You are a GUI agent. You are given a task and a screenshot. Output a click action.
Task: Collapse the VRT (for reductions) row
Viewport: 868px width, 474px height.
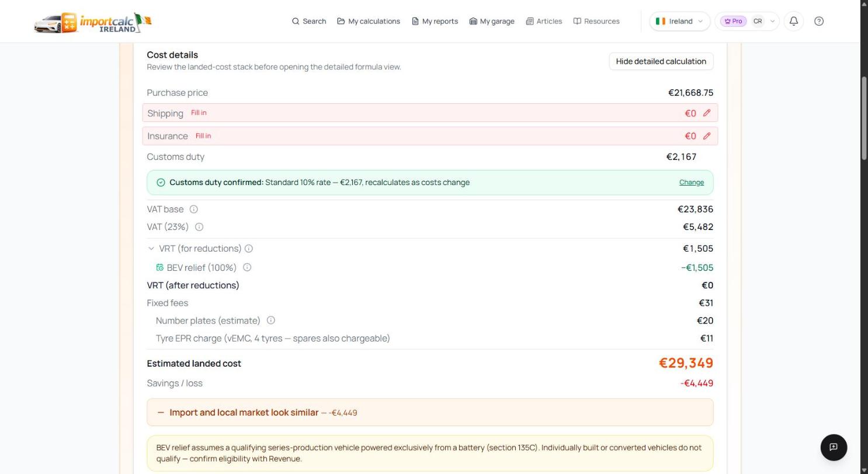pos(151,248)
